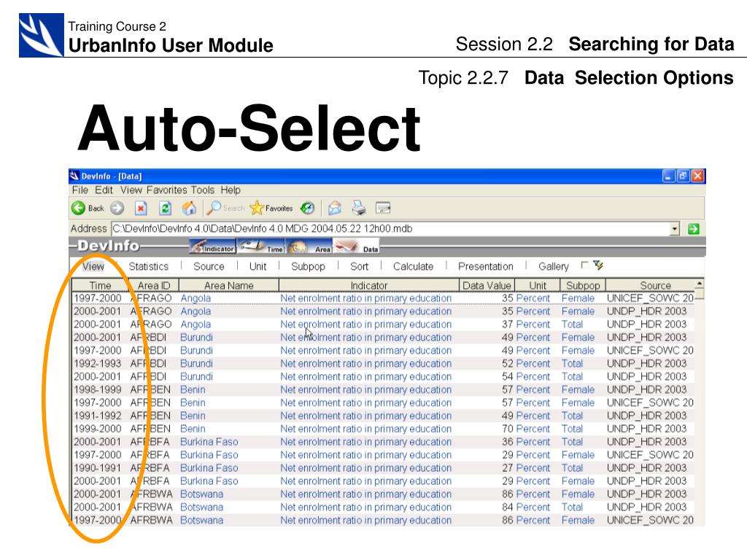The height and width of the screenshot is (560, 747).
Task: Select the Statistics option
Action: pyautogui.click(x=148, y=266)
